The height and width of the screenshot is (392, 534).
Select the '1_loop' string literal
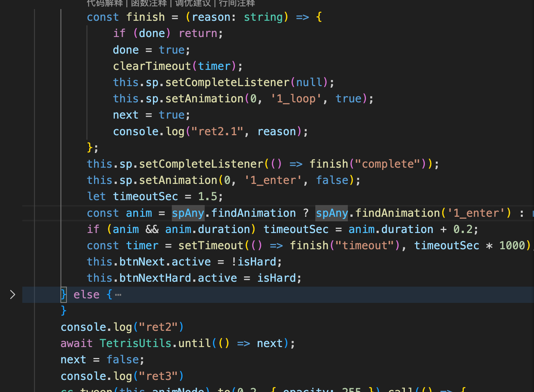[296, 99]
